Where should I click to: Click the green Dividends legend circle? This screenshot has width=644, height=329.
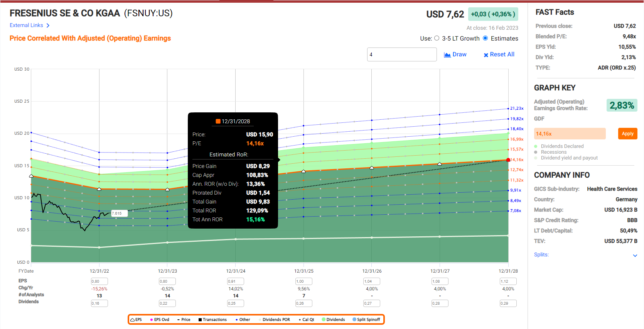(324, 320)
